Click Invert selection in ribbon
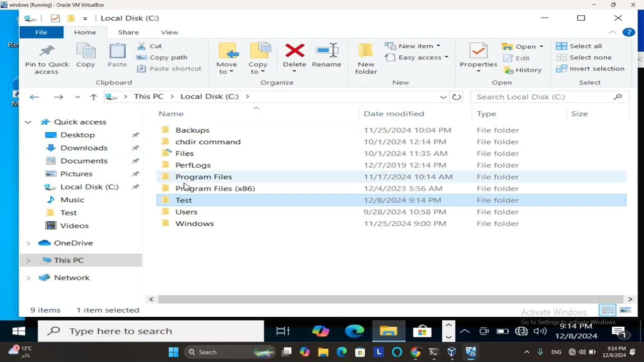Image resolution: width=644 pixels, height=362 pixels. tap(590, 68)
